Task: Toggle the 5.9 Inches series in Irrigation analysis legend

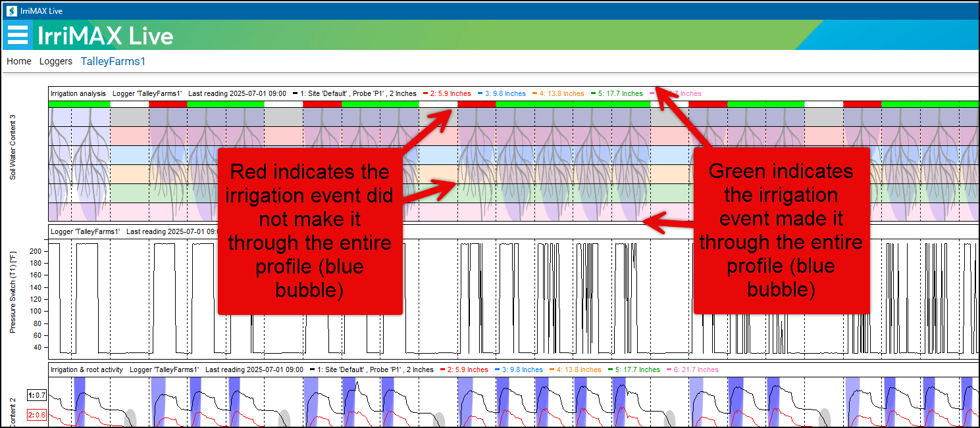Action: tap(451, 93)
